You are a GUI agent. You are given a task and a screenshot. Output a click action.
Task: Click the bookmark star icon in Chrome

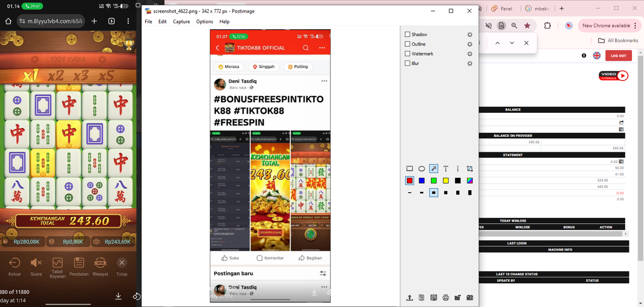click(527, 26)
